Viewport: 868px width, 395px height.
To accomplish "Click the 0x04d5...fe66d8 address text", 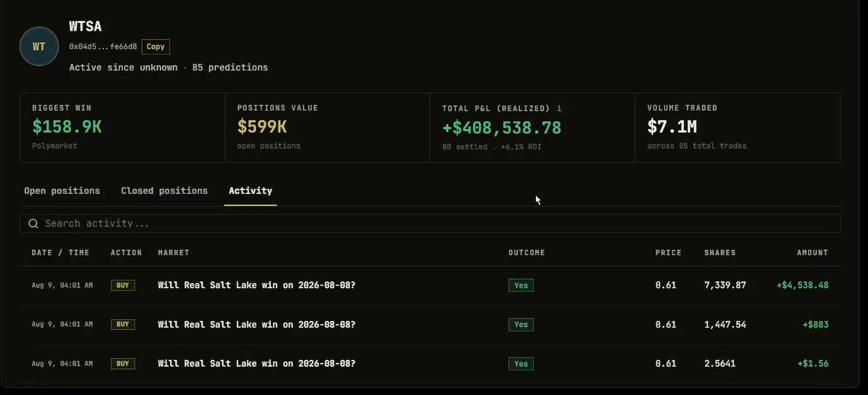I will (103, 46).
